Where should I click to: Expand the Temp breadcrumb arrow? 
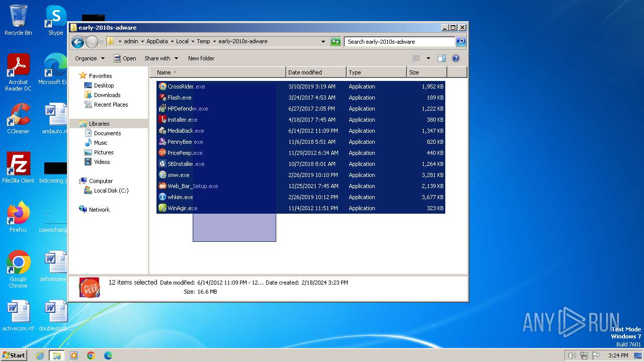pos(214,42)
